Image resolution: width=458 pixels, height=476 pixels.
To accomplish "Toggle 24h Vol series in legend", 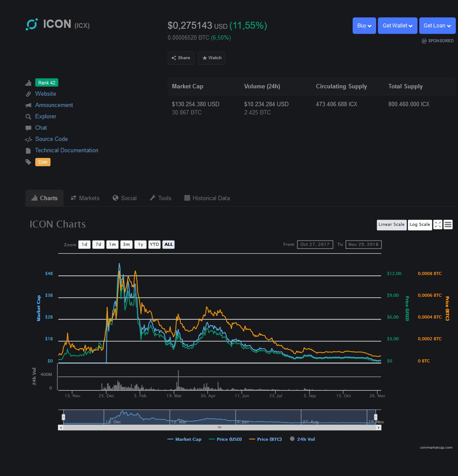I will (x=303, y=439).
